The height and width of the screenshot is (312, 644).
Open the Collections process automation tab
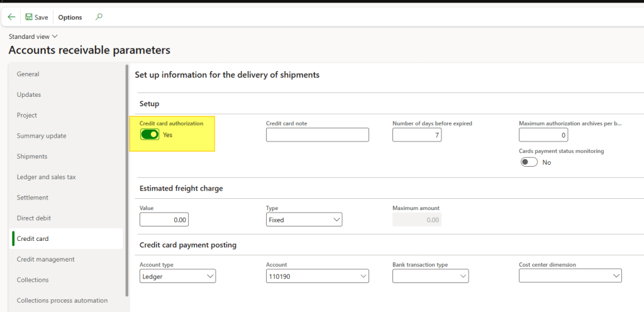pos(62,300)
